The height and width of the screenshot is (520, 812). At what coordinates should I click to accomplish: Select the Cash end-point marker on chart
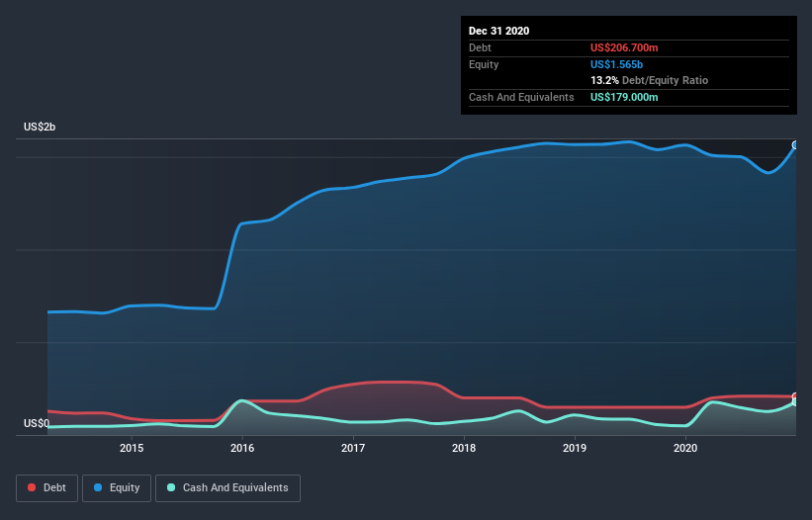pos(795,402)
